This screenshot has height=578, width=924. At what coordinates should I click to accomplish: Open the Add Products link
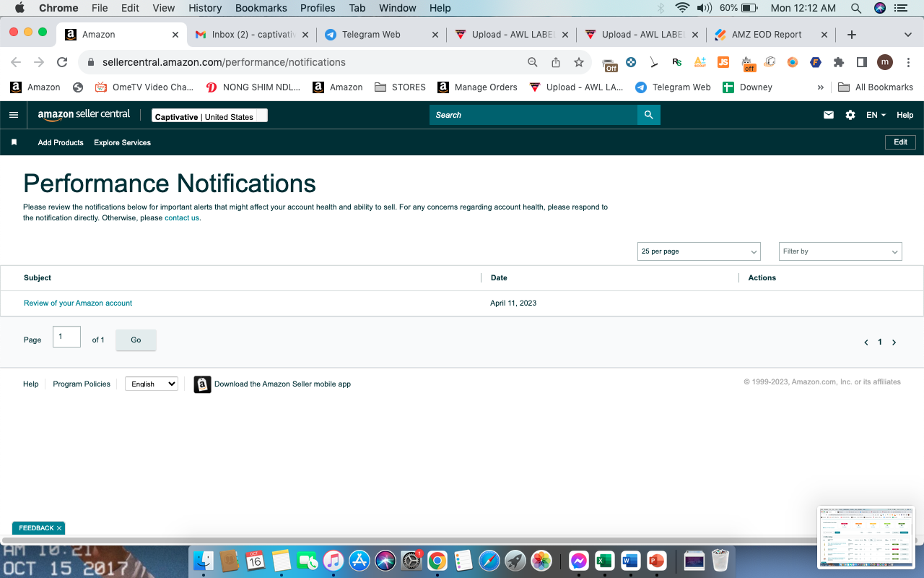click(61, 142)
